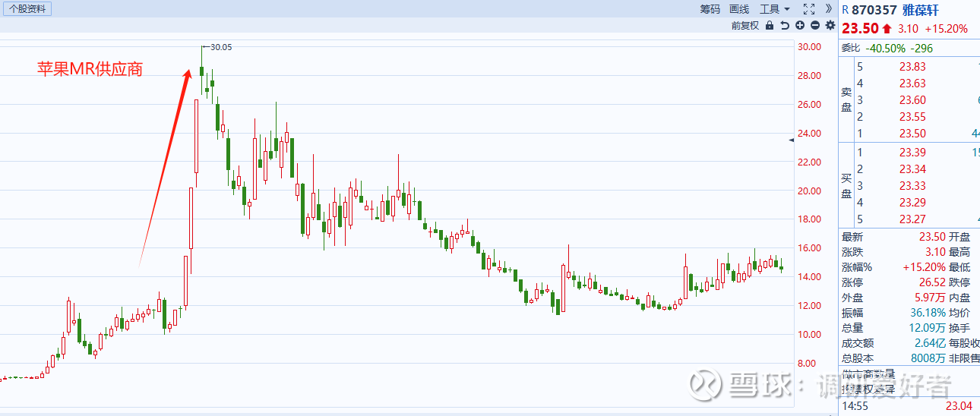This screenshot has height=416, width=980.
Task: Click stock code 870357
Action: click(874, 10)
